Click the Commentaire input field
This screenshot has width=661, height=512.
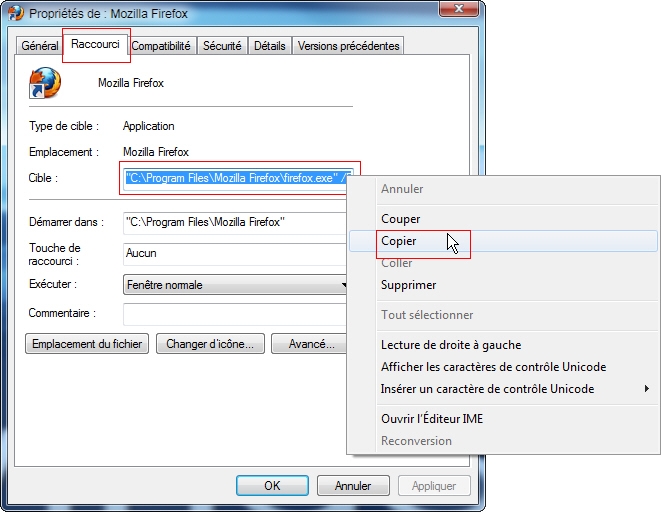click(x=235, y=314)
